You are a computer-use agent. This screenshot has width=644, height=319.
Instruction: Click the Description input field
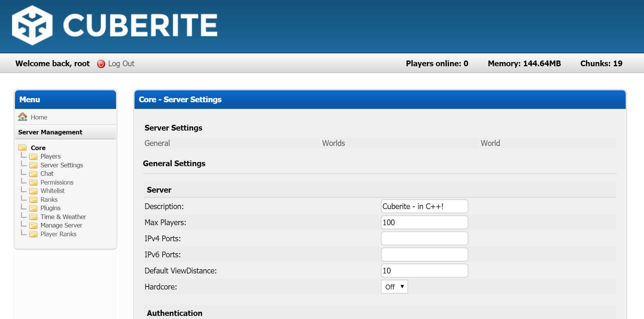coord(424,206)
